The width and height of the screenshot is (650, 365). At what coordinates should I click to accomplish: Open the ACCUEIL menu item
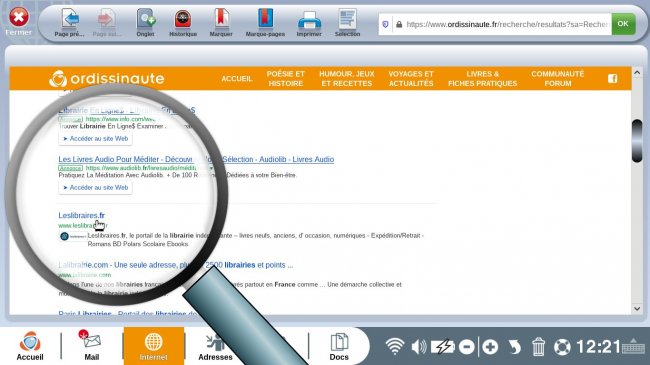coord(237,79)
